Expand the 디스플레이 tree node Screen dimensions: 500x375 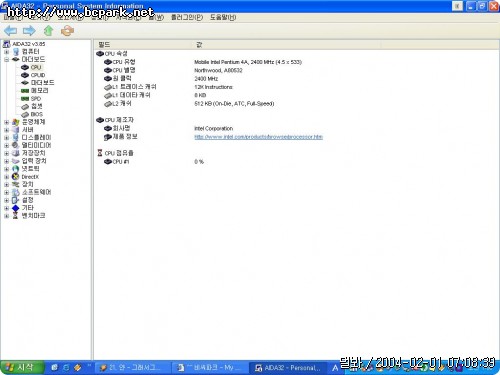tap(6, 138)
